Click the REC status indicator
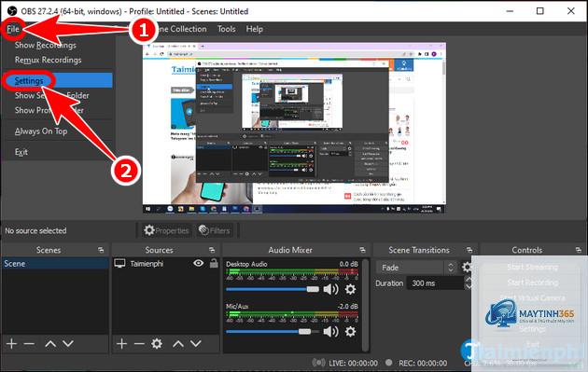The width and height of the screenshot is (588, 372). (x=389, y=363)
